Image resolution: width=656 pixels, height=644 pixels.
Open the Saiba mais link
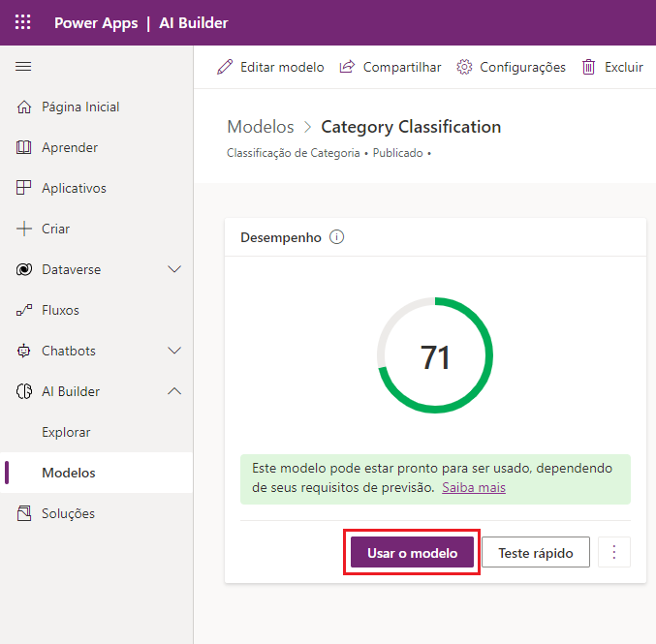click(473, 487)
